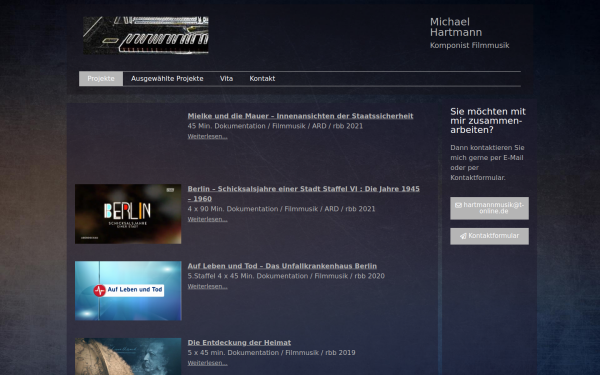Click text '4 x 90 Min. Dokumentation / Filmmusik / ARD / rbb 2021'
The height and width of the screenshot is (375, 600).
pyautogui.click(x=281, y=209)
